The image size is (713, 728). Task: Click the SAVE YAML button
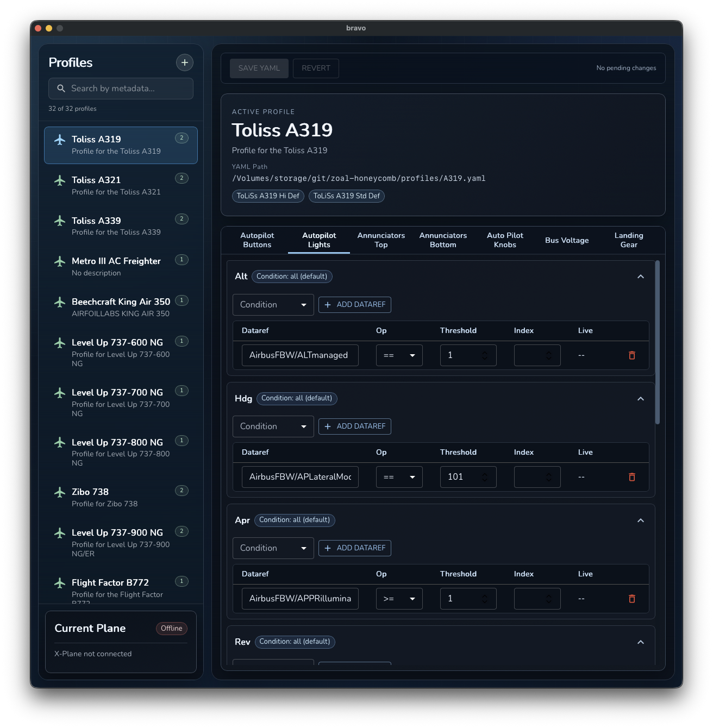[259, 68]
